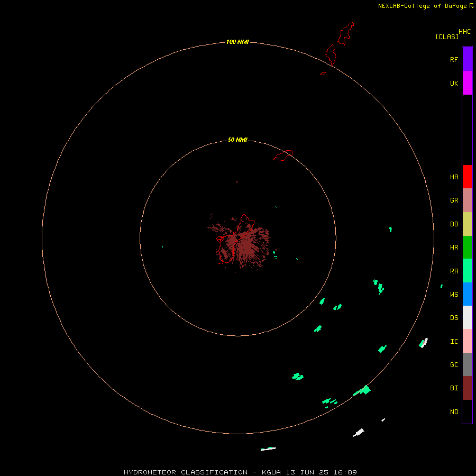Click the GC legend label
Viewport: 476px width, 476px height.
454,365
